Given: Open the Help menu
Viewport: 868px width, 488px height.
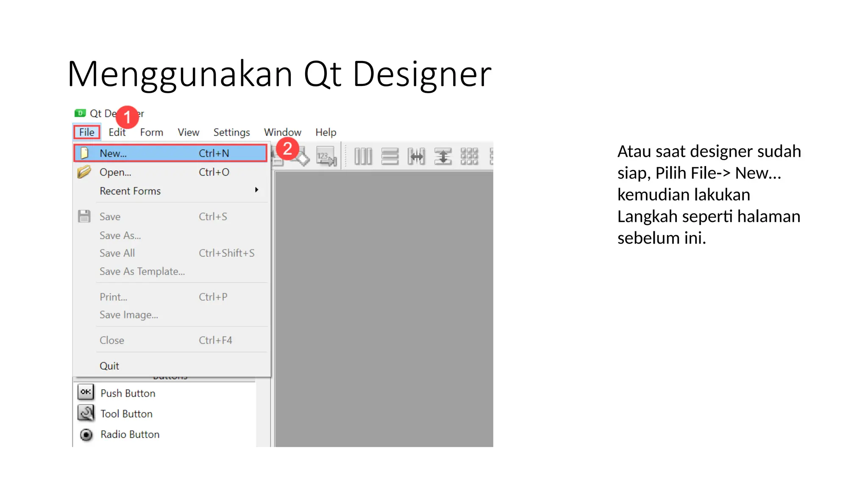Looking at the screenshot, I should 325,133.
